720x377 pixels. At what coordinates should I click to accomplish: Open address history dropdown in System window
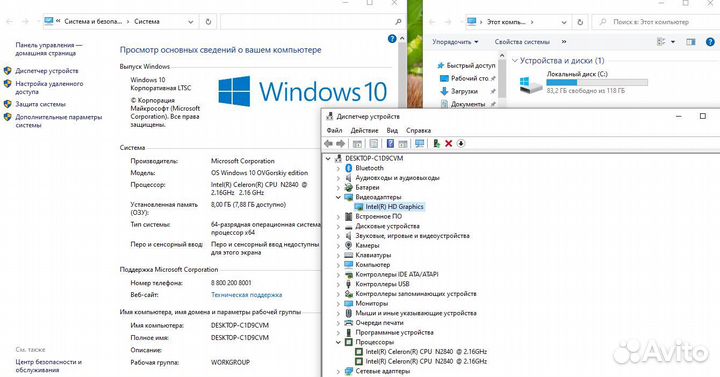coord(191,22)
